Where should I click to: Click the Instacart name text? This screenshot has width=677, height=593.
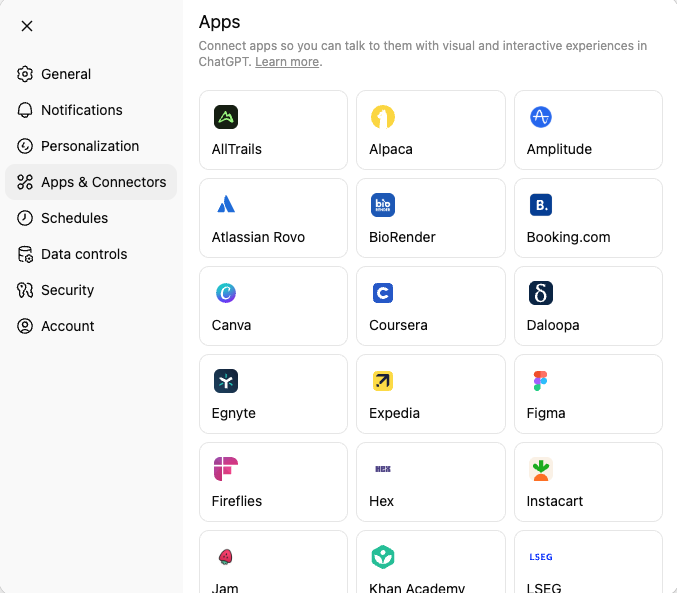click(554, 501)
